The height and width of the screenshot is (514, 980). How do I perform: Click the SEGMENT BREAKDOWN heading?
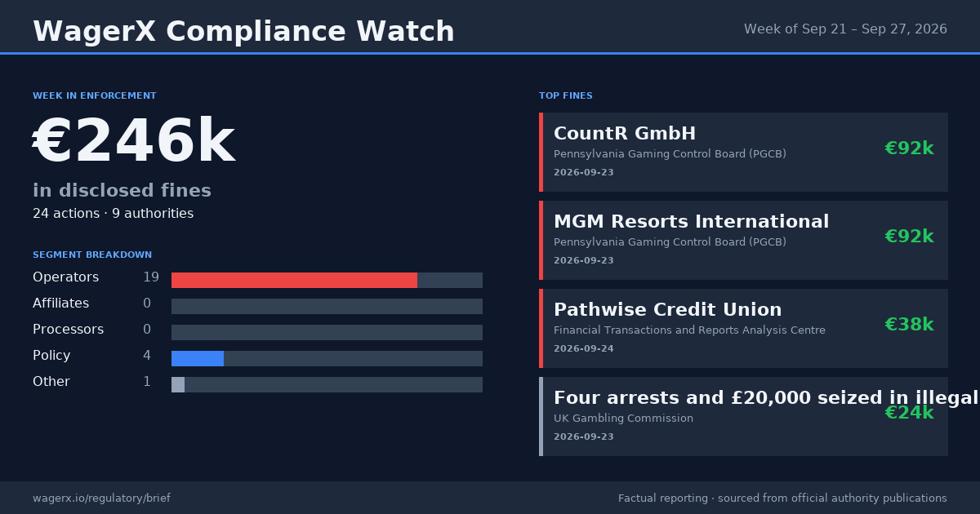92,255
